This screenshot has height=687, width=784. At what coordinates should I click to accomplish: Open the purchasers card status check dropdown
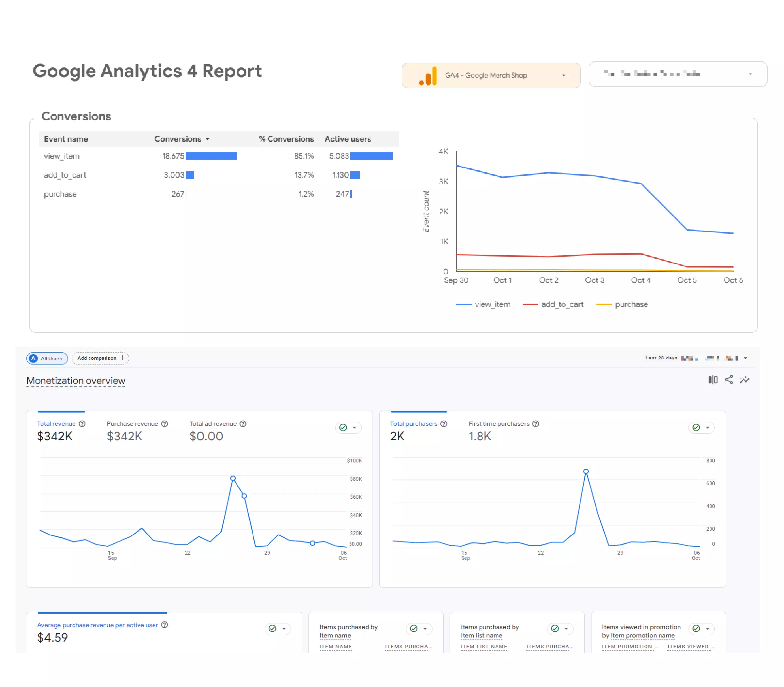pyautogui.click(x=701, y=427)
